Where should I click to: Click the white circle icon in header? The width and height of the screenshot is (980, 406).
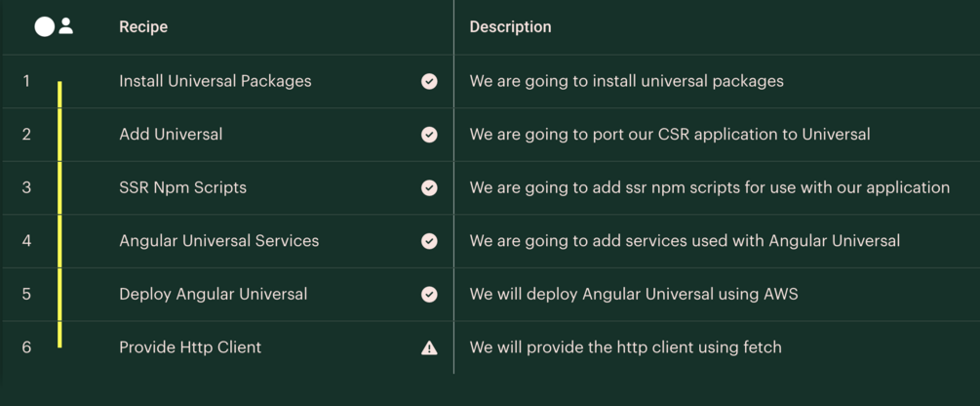[45, 27]
